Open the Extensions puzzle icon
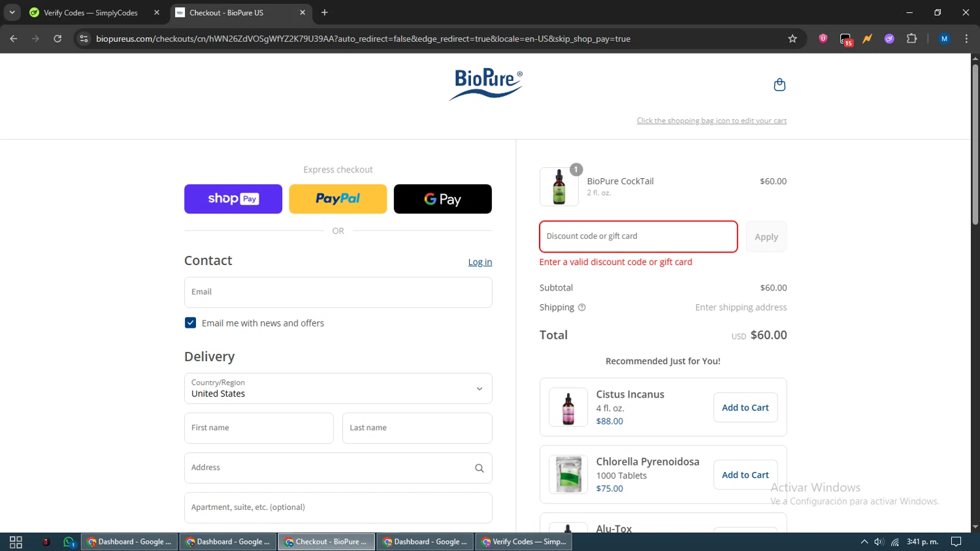This screenshot has height=551, width=980. coord(911,39)
